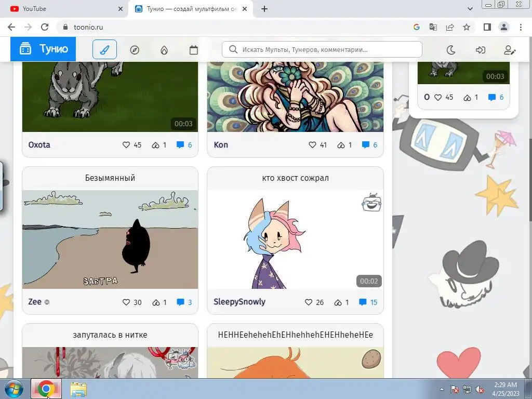The height and width of the screenshot is (399, 532).
Task: Open the запуталась в нитке title
Action: tap(110, 335)
